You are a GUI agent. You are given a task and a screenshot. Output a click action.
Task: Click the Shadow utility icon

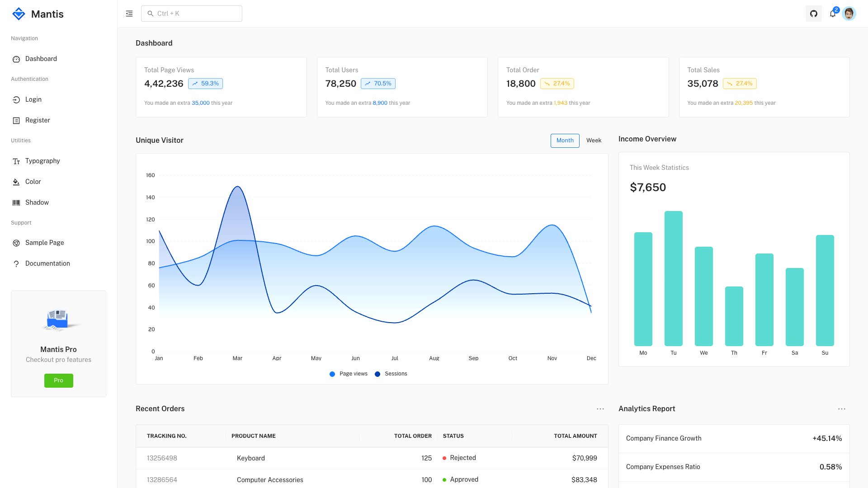(x=17, y=202)
